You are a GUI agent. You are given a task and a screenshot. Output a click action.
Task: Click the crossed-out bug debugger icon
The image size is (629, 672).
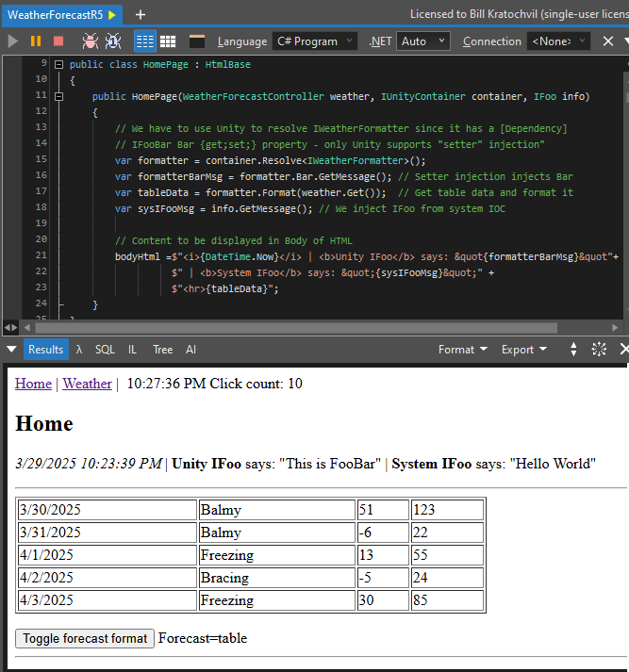pyautogui.click(x=113, y=41)
